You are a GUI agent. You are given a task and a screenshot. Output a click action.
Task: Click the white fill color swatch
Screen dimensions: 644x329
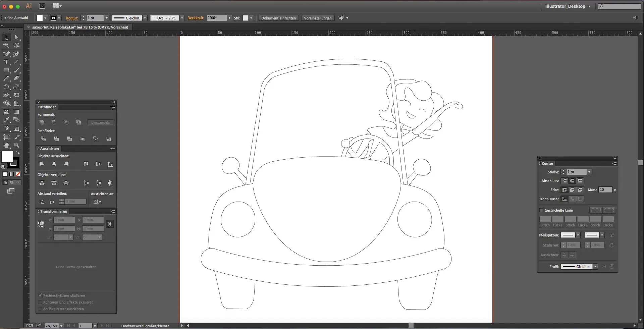[7, 156]
